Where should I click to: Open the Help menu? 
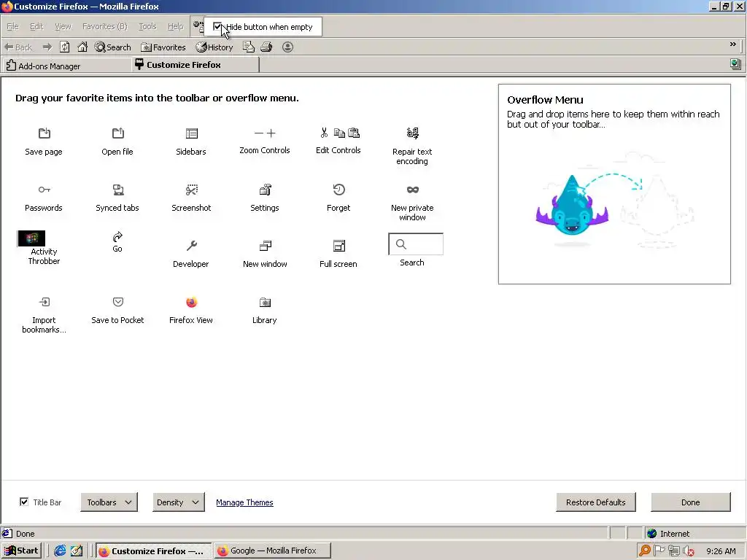coord(175,26)
